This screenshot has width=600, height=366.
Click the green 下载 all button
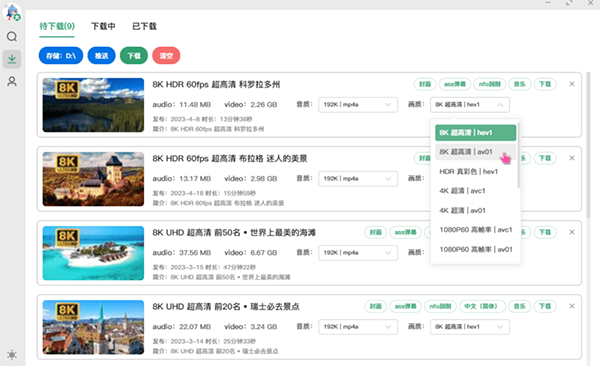(x=134, y=56)
